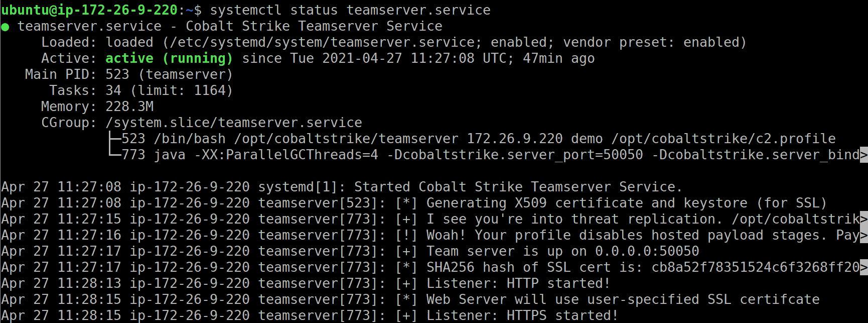Click truncation arrow ending the "Woah!" log line
The image size is (868, 323).
point(863,235)
